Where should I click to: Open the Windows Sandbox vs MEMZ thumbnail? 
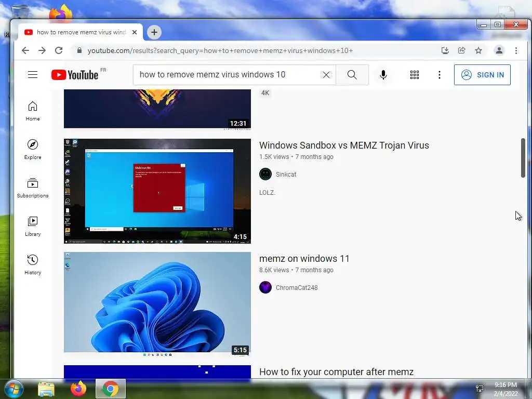[157, 191]
